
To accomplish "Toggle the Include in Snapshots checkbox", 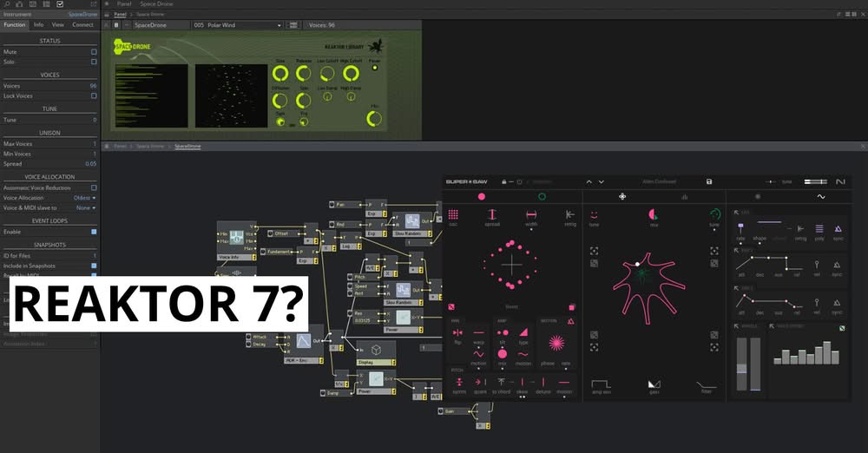I will 94,266.
